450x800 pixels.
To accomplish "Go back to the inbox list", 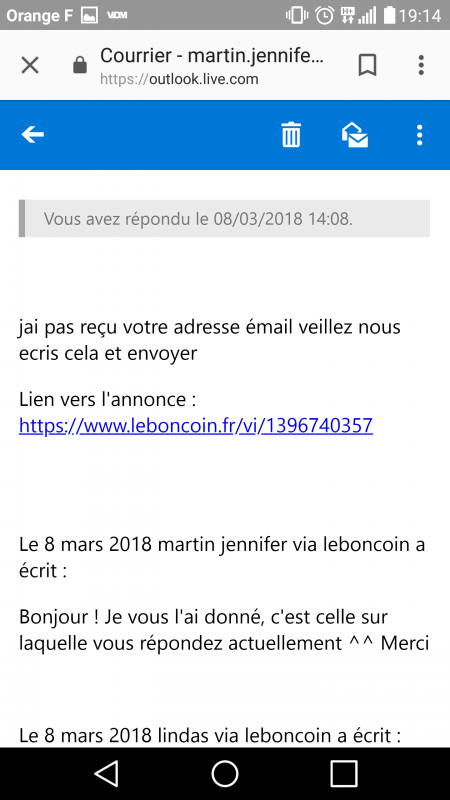I will [x=33, y=135].
